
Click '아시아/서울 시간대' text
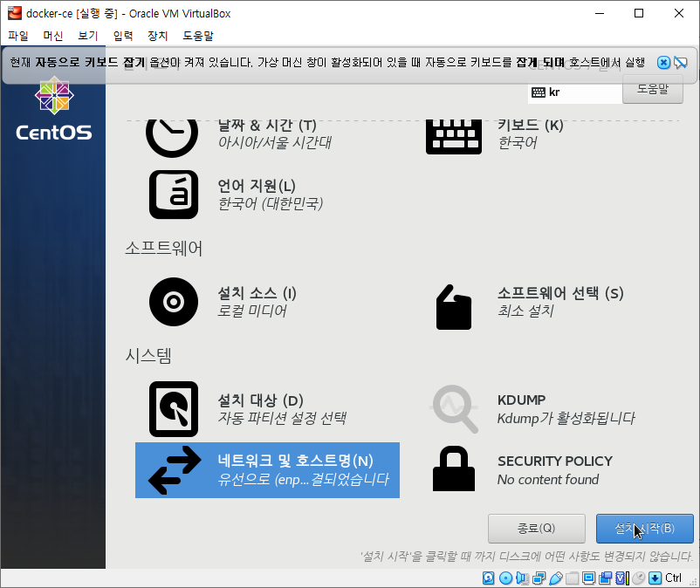pos(275,143)
